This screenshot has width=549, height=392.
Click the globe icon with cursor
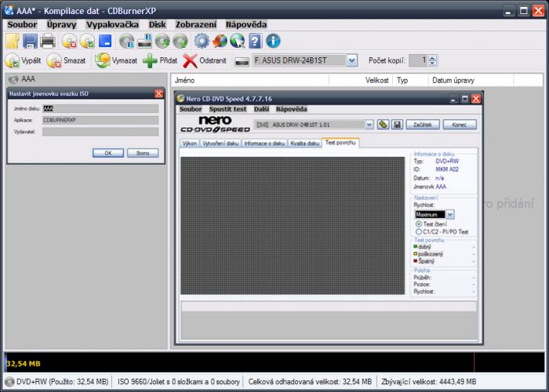click(x=238, y=41)
